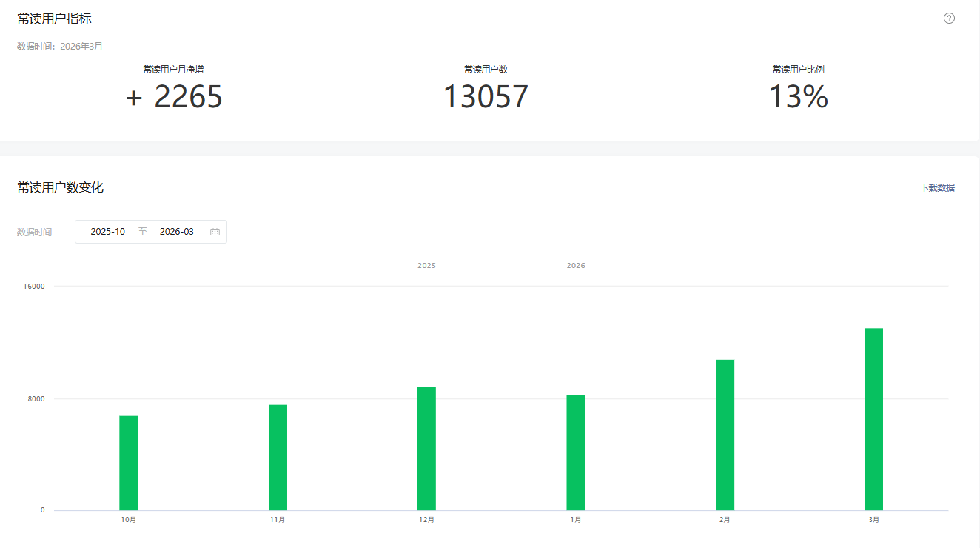Open the calendar icon in date range

215,232
